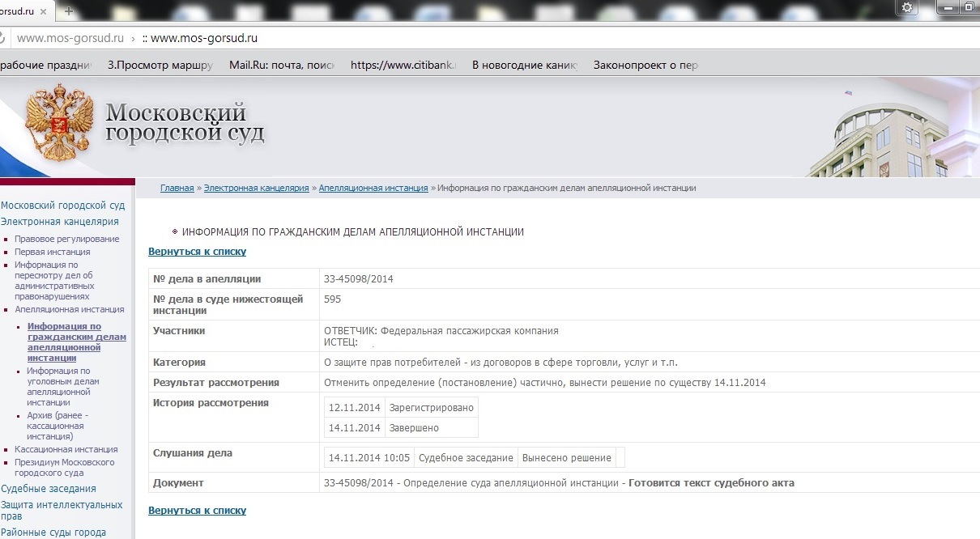The image size is (980, 539).
Task: Open a new browser tab
Action: 69,11
